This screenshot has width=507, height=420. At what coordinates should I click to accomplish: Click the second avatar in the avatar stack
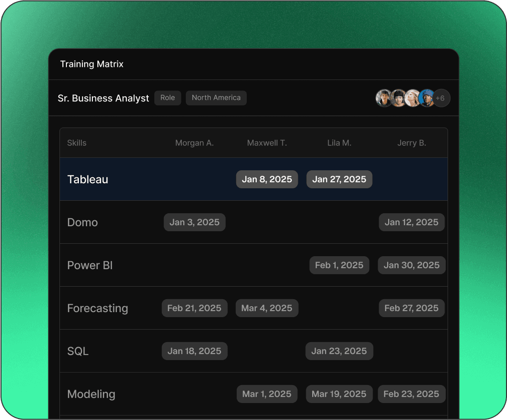coord(399,98)
